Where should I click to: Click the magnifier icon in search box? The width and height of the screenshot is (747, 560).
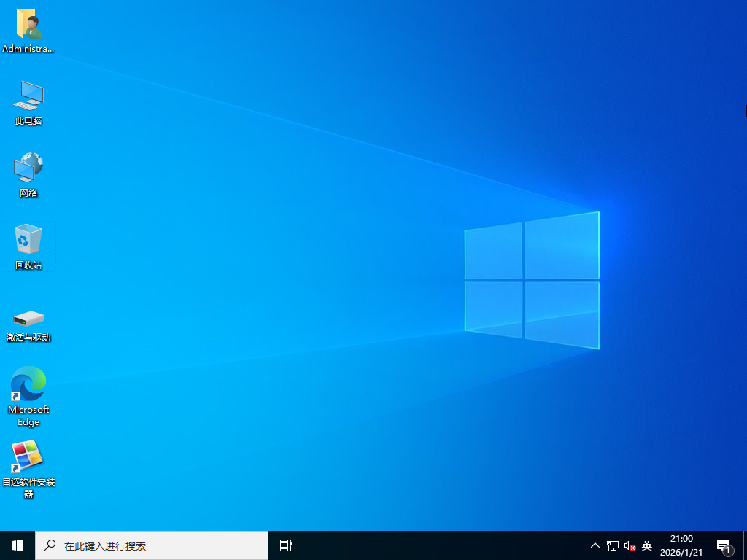(50, 545)
